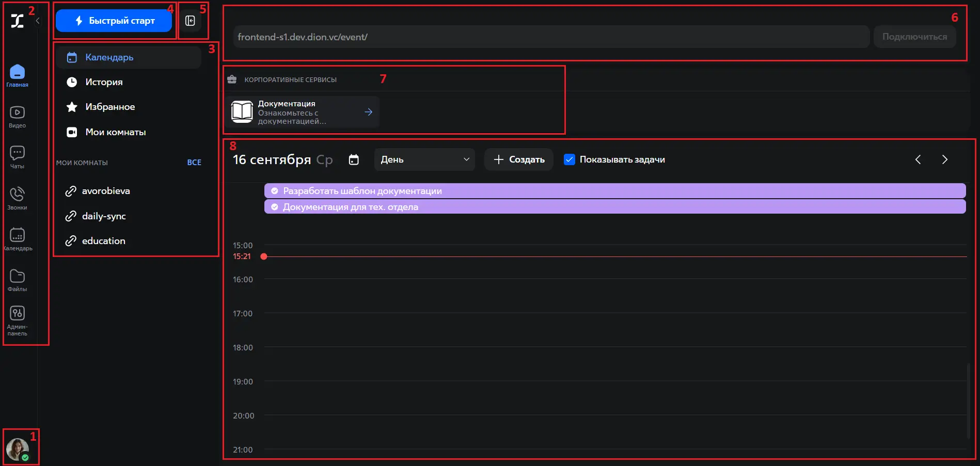Image resolution: width=980 pixels, height=466 pixels.
Task: Click the event URL input field
Action: (x=551, y=37)
